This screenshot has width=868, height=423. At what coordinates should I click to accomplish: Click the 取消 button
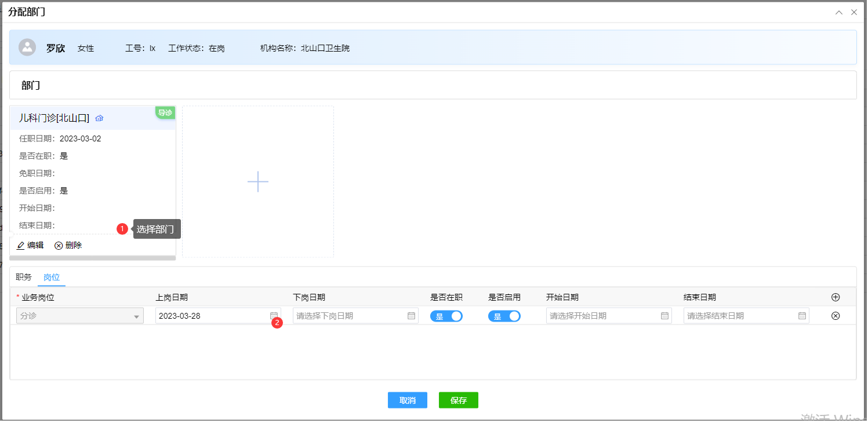408,400
